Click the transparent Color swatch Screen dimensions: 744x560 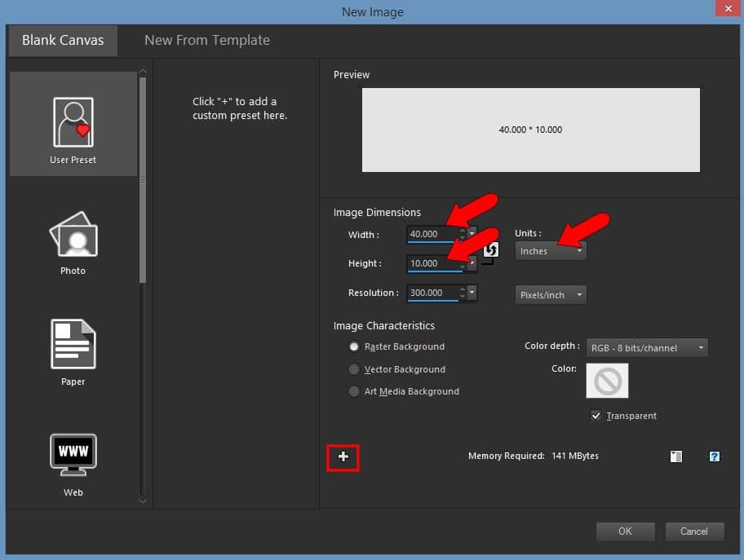[x=607, y=381]
